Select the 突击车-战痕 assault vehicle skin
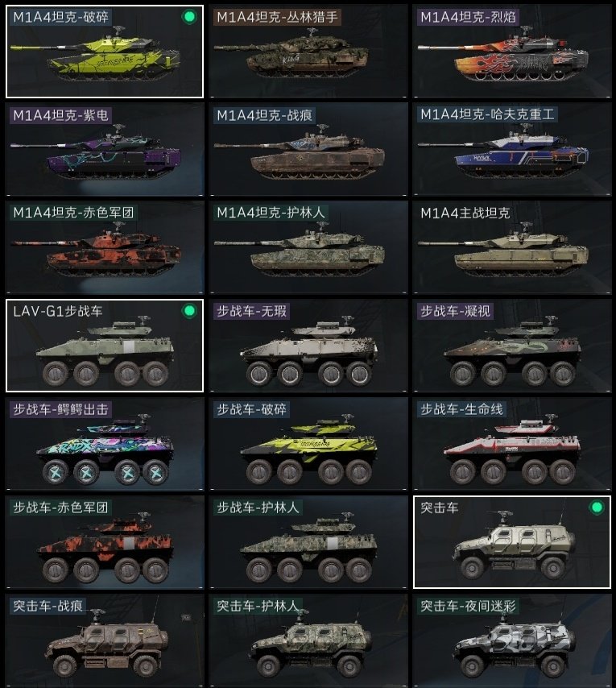Screen dimensions: 616x688 pyautogui.click(x=105, y=640)
